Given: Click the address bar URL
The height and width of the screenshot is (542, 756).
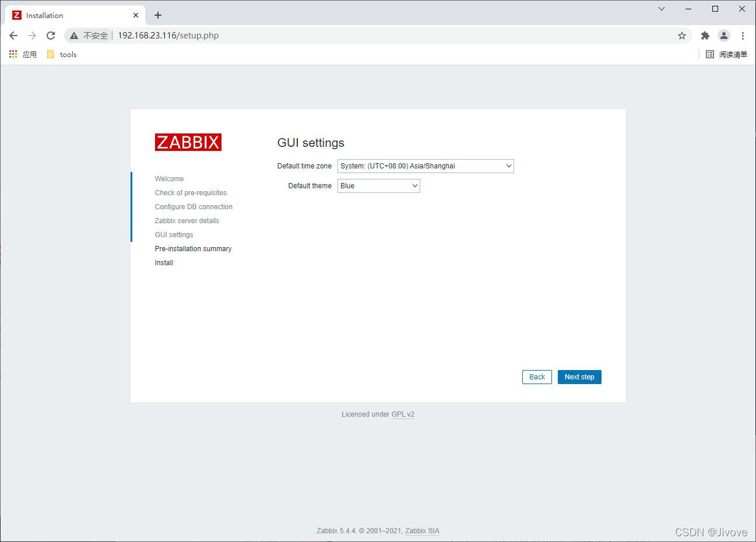Looking at the screenshot, I should 168,36.
